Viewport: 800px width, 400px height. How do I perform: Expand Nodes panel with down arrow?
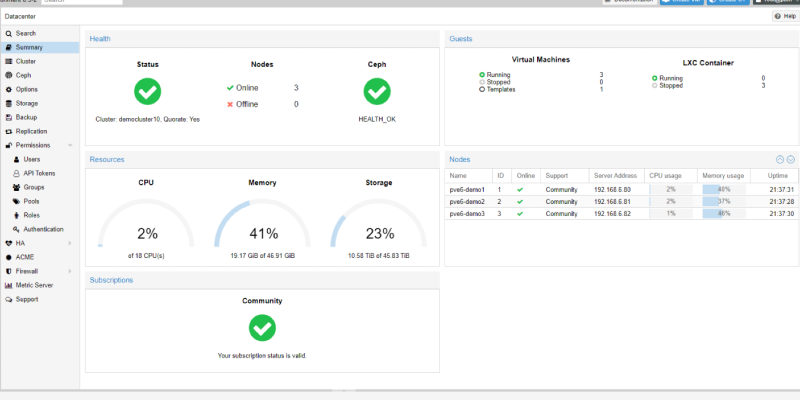click(790, 159)
